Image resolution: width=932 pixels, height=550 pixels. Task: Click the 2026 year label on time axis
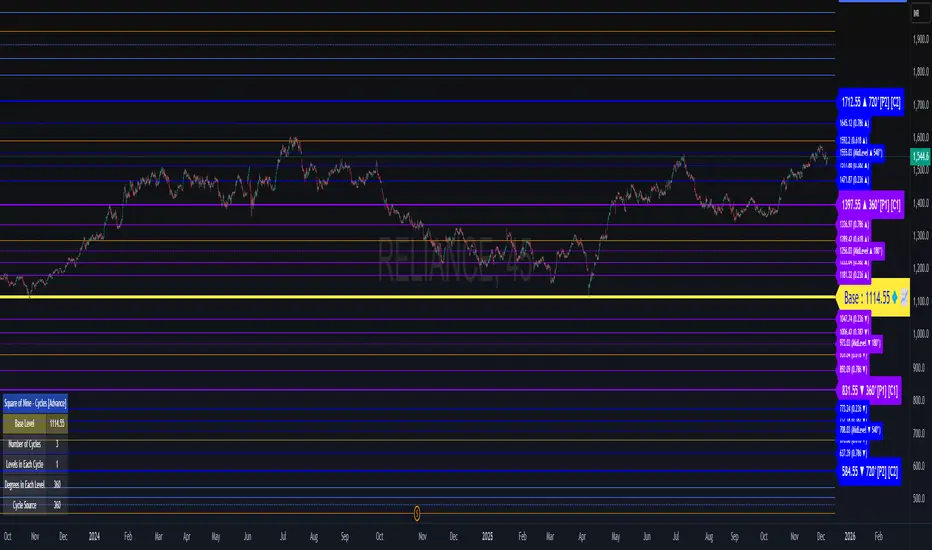click(x=850, y=536)
